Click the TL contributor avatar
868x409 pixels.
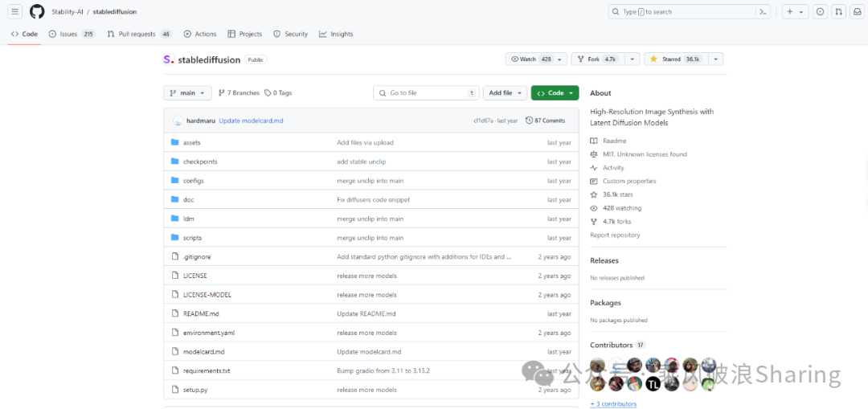point(653,383)
